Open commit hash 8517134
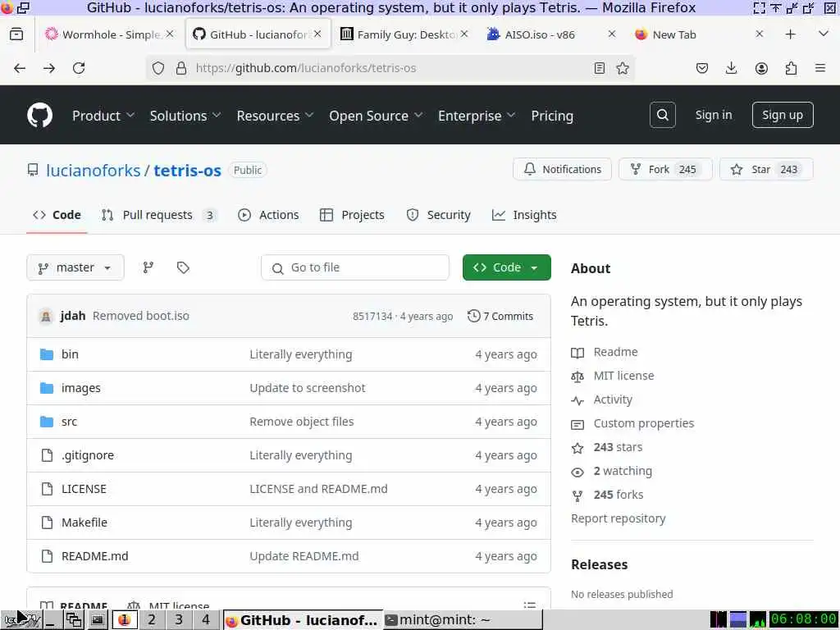Screen dimensions: 840x630 point(372,316)
